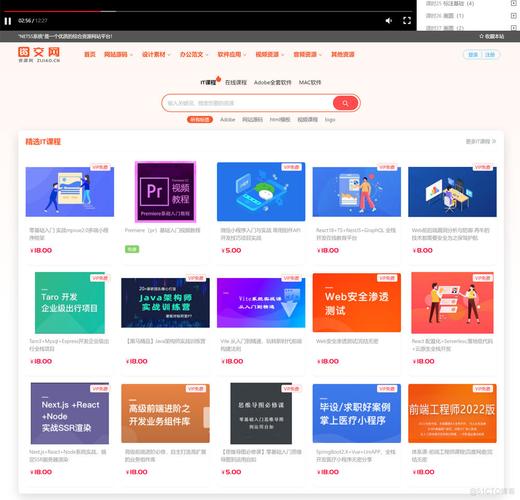
Task: Click the Vite 从入门到精通 course title text
Action: (x=261, y=345)
